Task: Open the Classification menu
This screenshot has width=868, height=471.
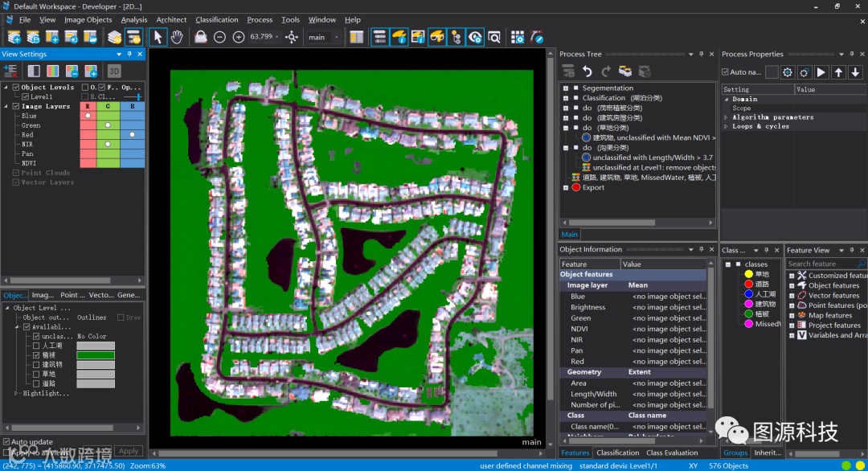Action: [217, 19]
